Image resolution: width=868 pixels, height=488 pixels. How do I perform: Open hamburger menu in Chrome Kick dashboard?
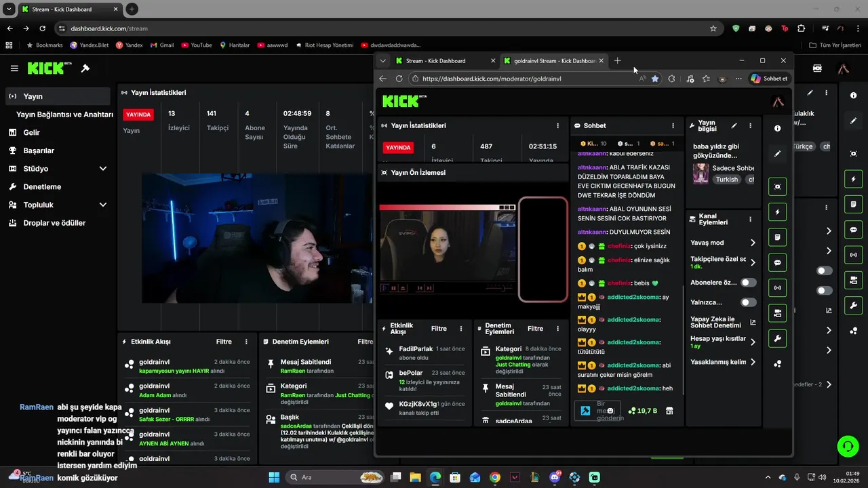click(14, 68)
